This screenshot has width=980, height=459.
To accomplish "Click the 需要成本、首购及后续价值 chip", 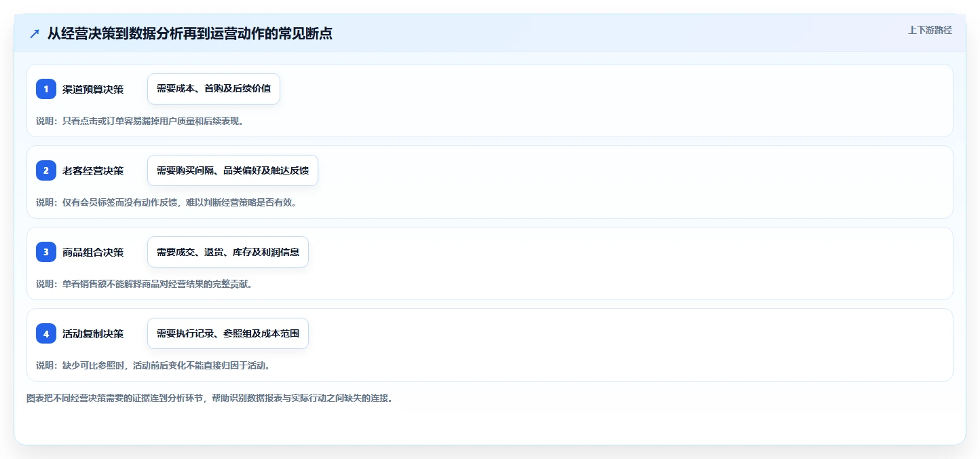I will coord(214,89).
